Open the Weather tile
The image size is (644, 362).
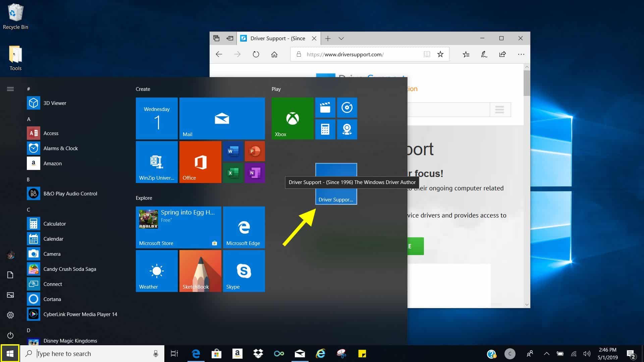(156, 271)
